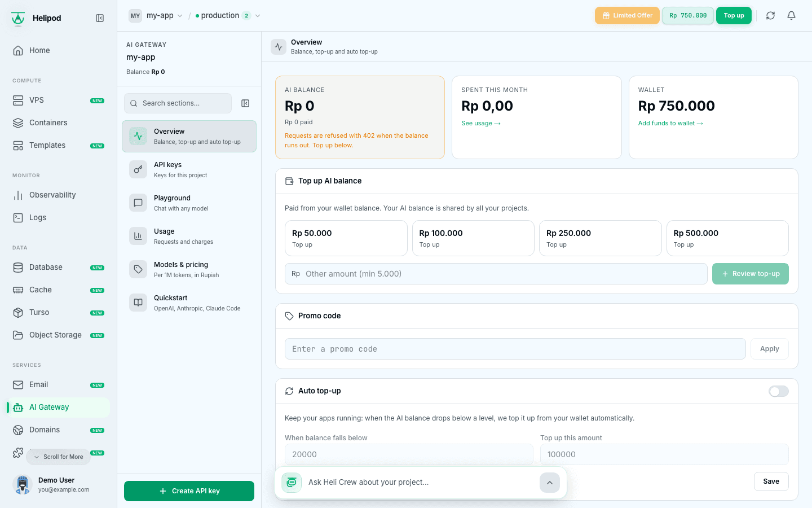Click the Ask Heli Crew input

[421, 482]
